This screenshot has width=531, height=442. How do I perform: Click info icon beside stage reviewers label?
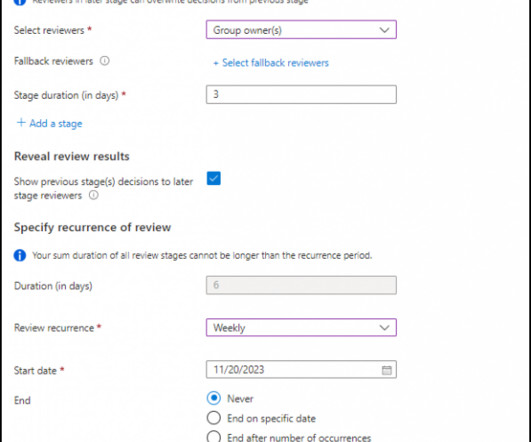[x=93, y=195]
